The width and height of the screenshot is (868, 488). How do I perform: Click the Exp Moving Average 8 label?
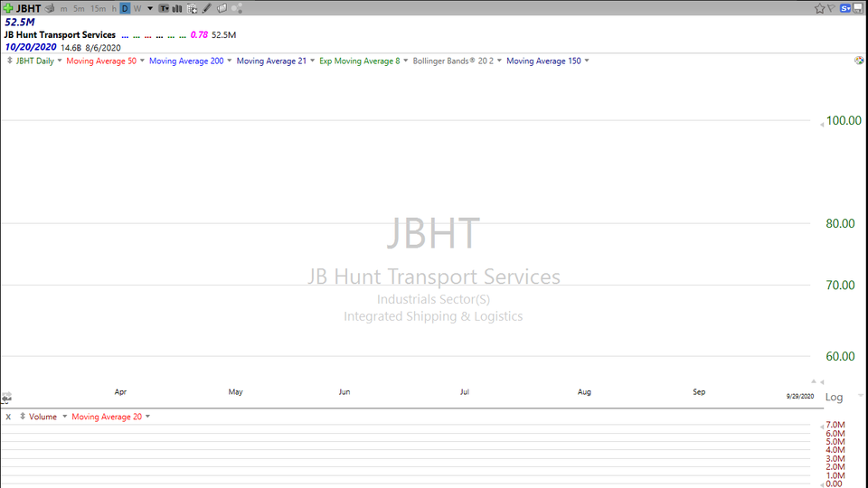[359, 61]
